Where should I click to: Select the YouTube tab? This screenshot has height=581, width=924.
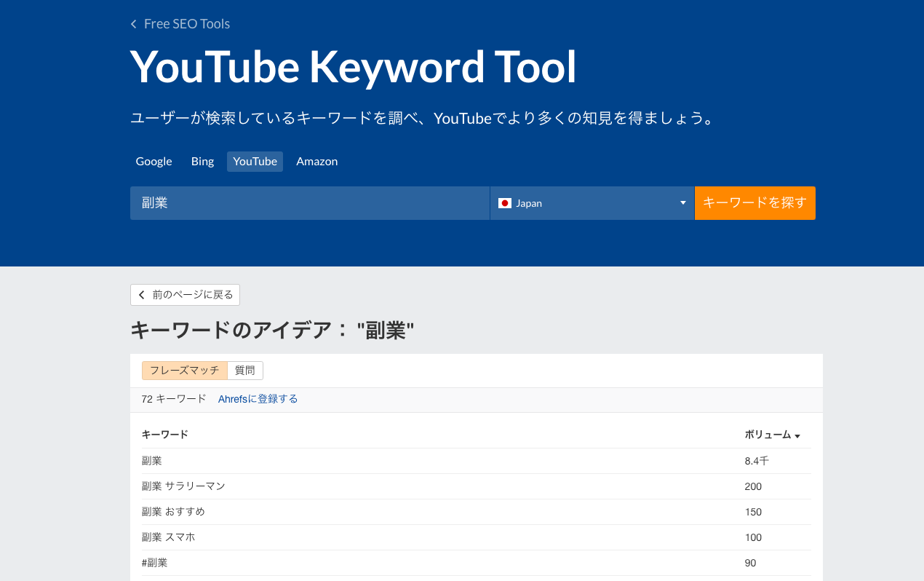pyautogui.click(x=255, y=162)
